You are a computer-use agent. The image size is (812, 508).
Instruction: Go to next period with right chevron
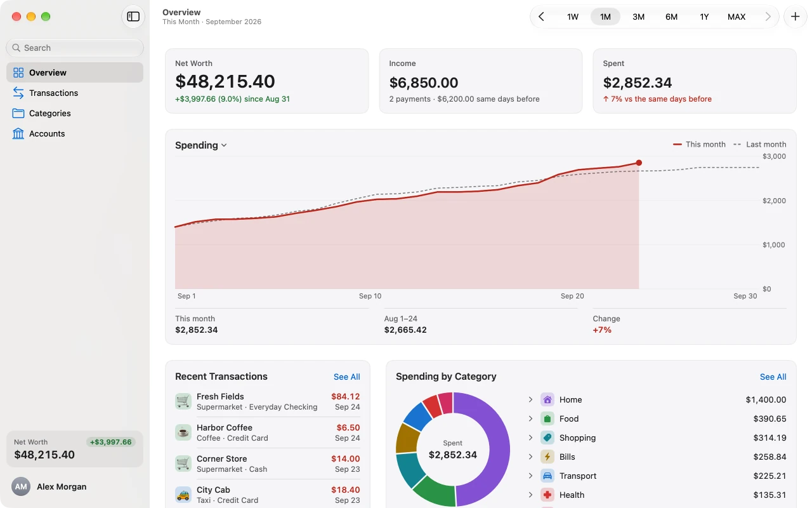[768, 17]
